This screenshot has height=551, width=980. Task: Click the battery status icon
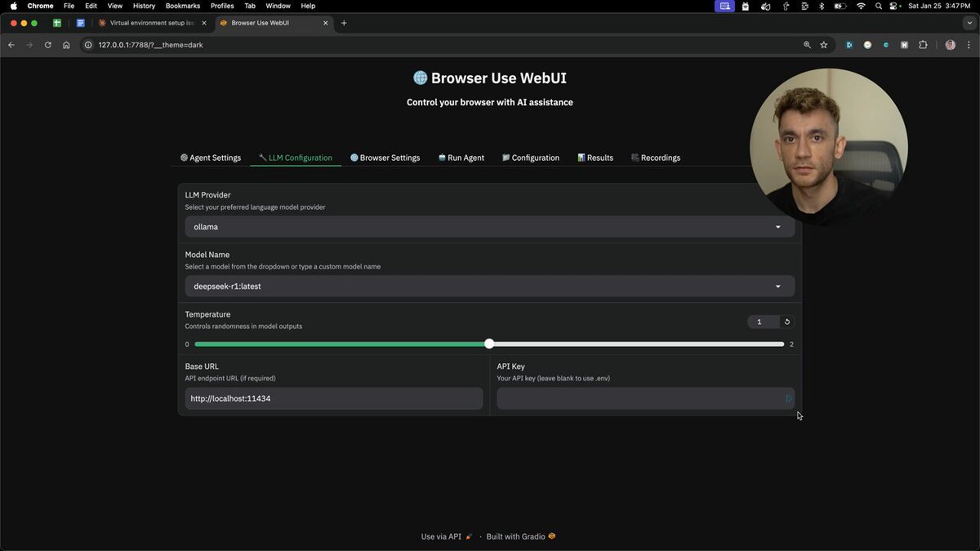click(x=840, y=6)
